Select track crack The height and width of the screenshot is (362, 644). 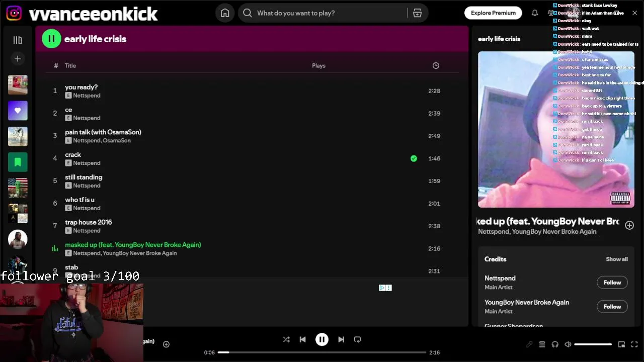point(73,155)
